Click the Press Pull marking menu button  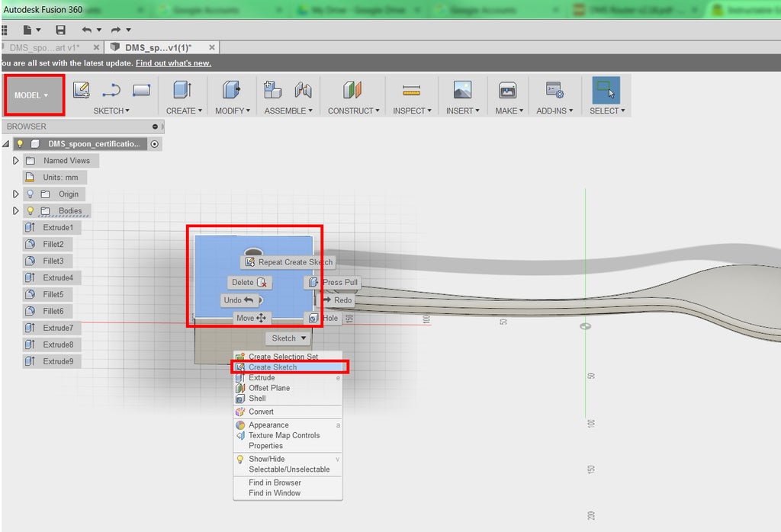click(333, 282)
